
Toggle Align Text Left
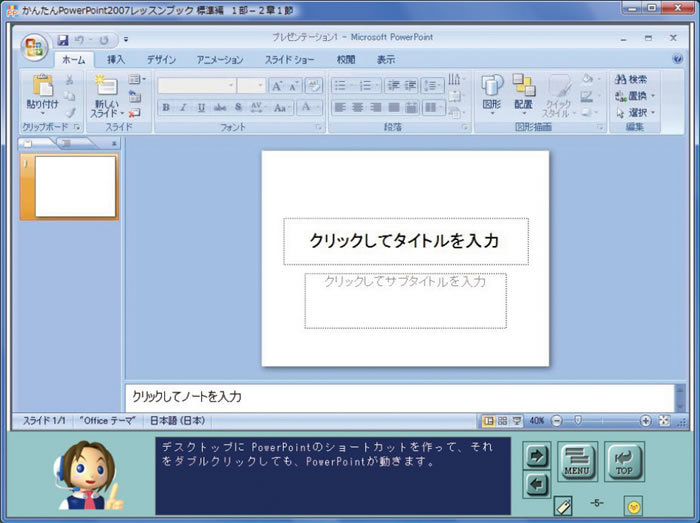340,107
